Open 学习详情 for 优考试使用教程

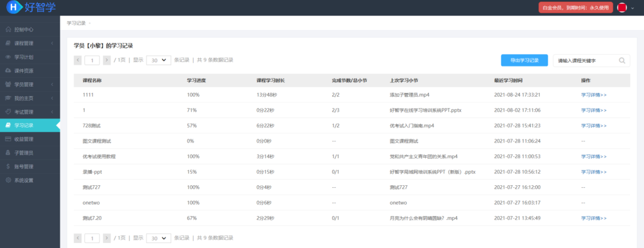594,156
